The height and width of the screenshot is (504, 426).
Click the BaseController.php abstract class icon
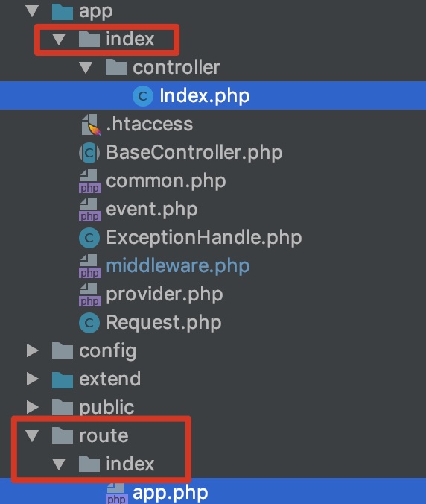coord(89,153)
